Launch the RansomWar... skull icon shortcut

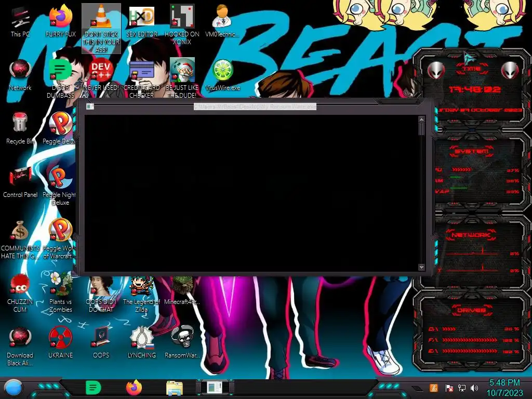pos(182,343)
